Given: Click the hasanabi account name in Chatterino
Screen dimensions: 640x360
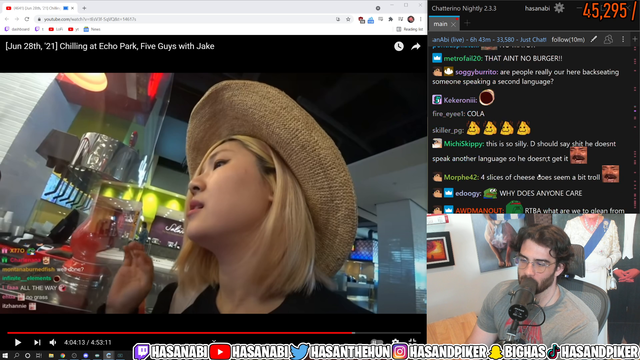Looking at the screenshot, I should pos(537,8).
